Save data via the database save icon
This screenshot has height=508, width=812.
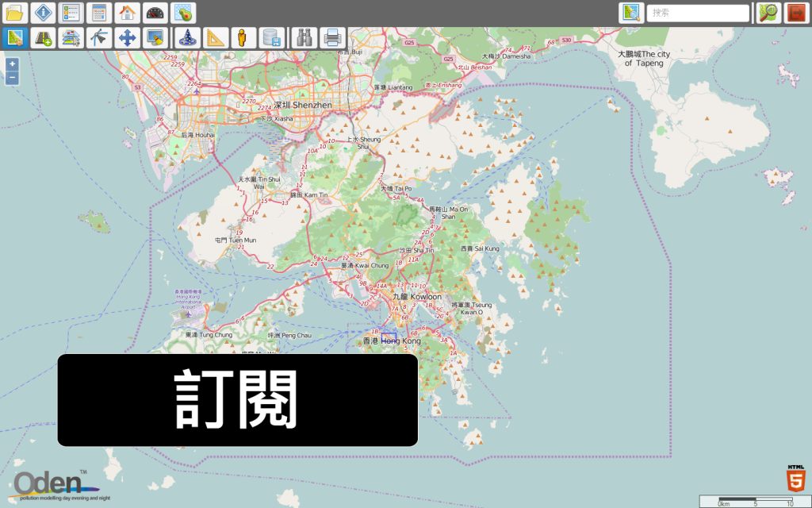271,37
